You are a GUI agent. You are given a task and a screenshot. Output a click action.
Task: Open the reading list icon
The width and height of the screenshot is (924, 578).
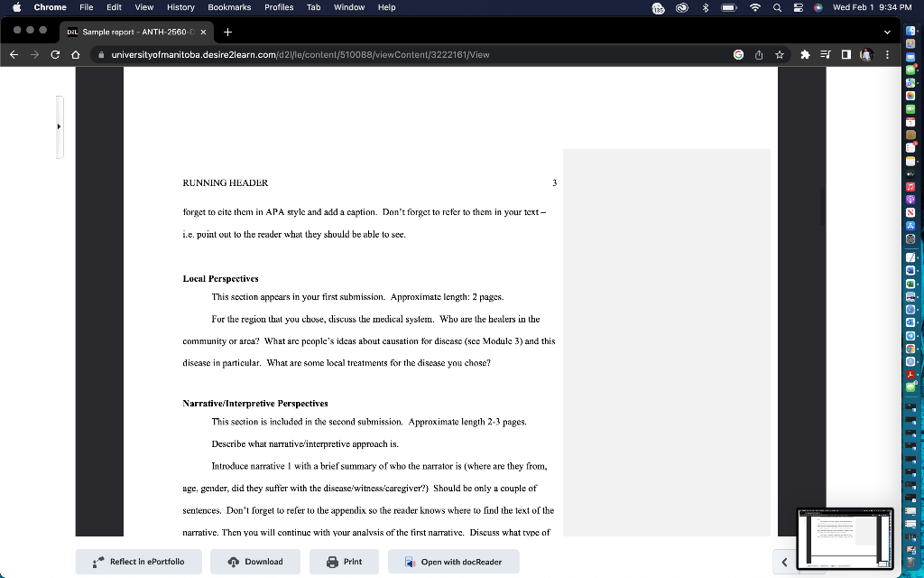point(824,54)
